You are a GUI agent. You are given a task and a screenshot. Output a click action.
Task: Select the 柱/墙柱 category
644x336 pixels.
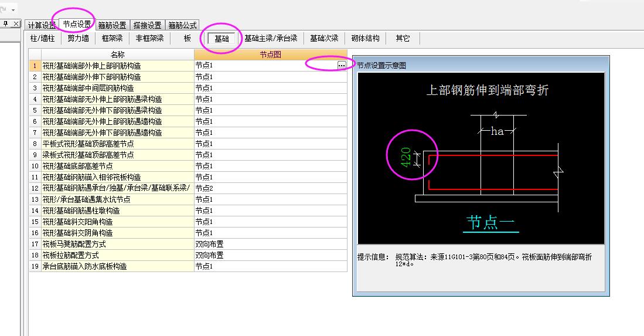(x=42, y=38)
